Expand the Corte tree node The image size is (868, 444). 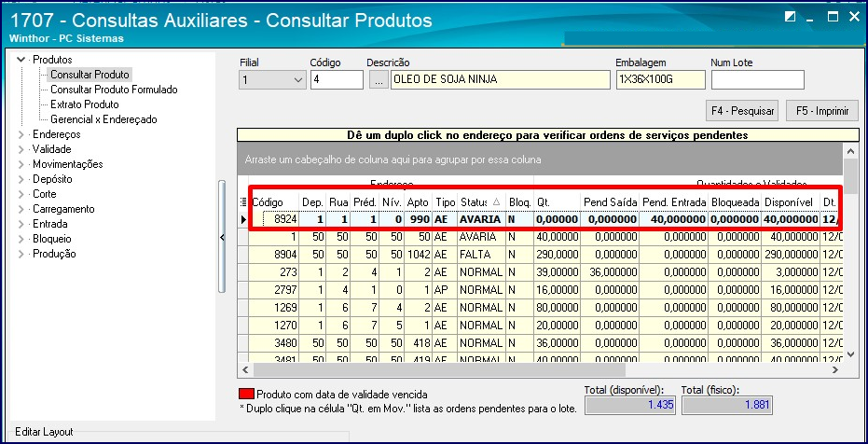coord(21,194)
